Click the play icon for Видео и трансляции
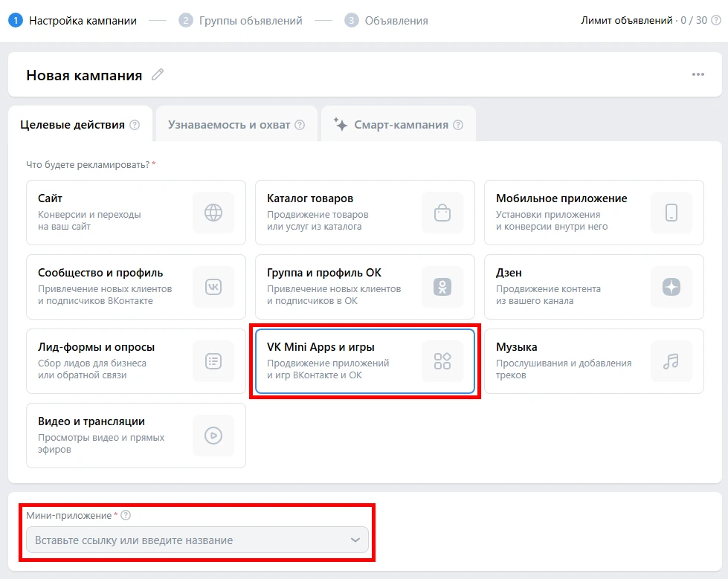This screenshot has height=579, width=728. (213, 436)
